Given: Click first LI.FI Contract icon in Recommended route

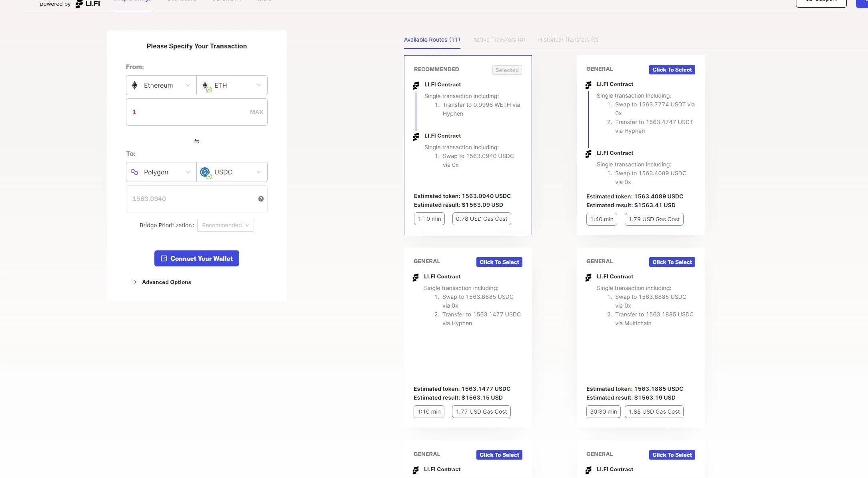Looking at the screenshot, I should point(416,85).
